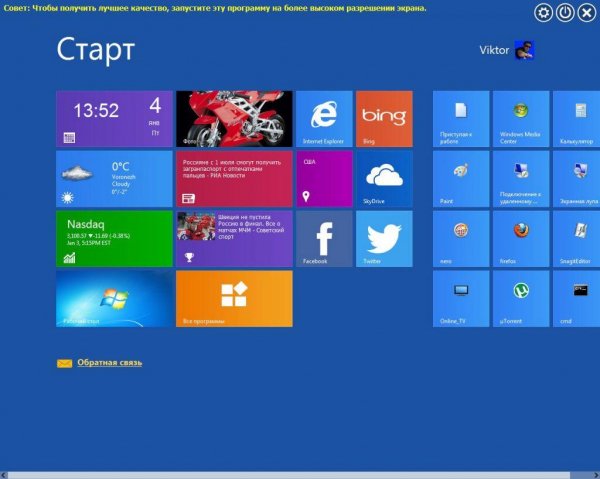Click the feedback link with envelope
Screen dimensions: 600x479
(x=99, y=363)
